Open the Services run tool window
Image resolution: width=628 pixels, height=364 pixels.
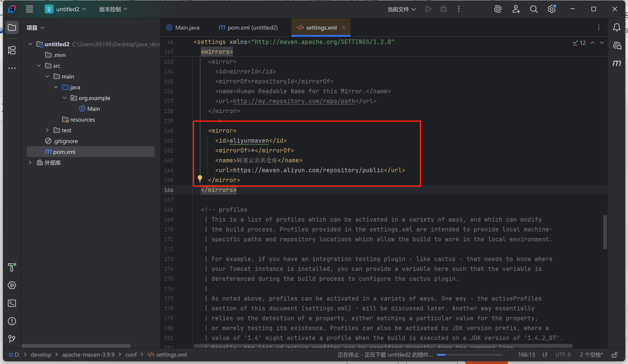click(12, 285)
